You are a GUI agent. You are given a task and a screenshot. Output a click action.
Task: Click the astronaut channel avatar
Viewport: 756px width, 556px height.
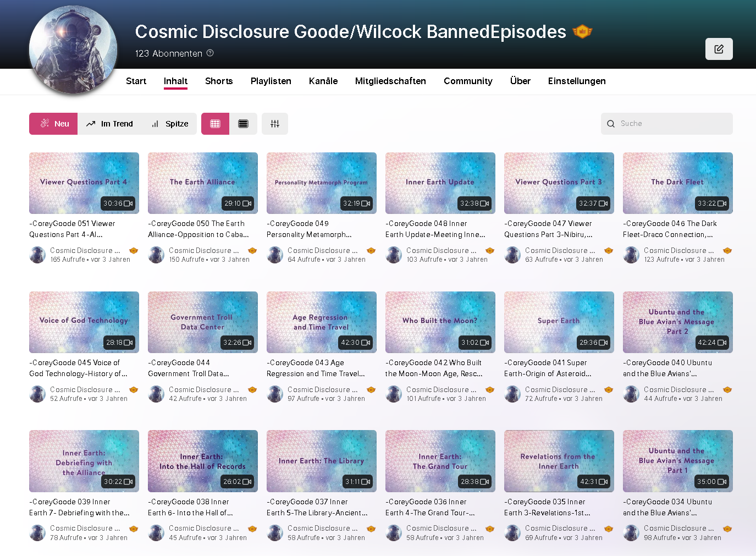click(73, 49)
